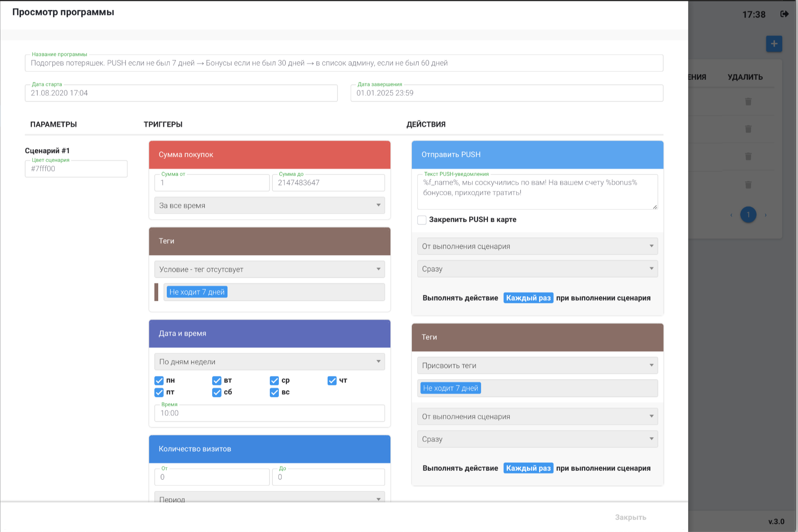Click the PUSH notification text area

coord(537,192)
